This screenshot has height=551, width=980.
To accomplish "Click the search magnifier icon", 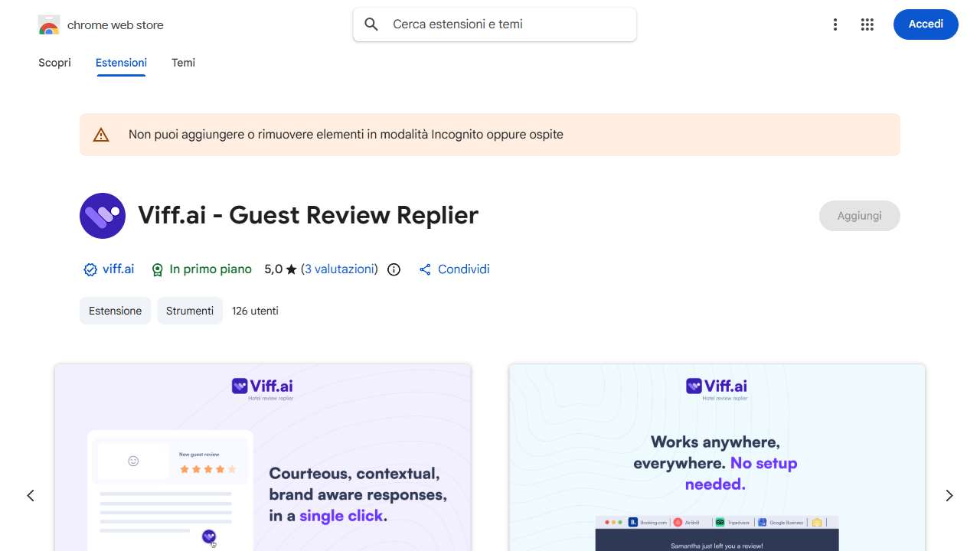I will coord(371,24).
